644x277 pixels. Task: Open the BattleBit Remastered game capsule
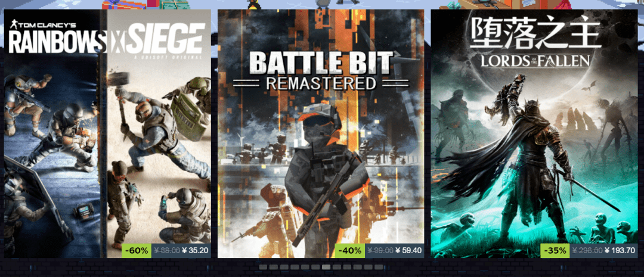click(x=321, y=133)
